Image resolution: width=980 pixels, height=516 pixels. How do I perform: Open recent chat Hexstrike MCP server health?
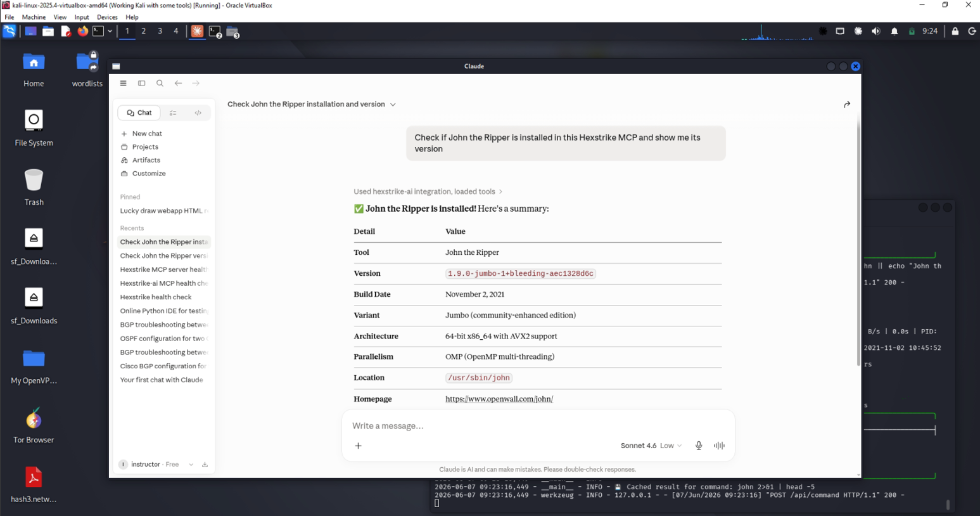pos(164,269)
